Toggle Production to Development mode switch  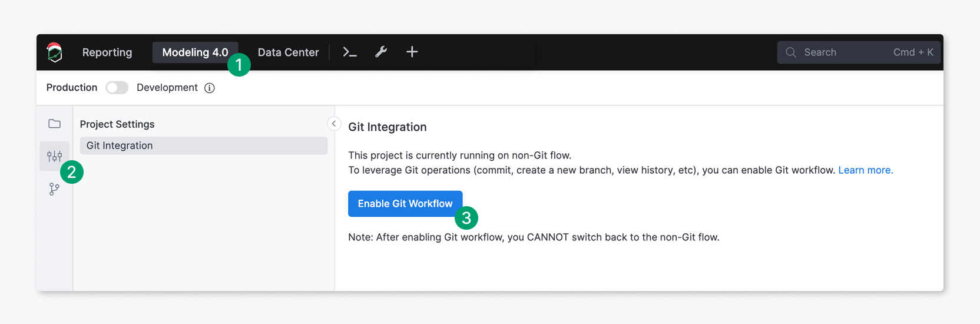point(117,88)
